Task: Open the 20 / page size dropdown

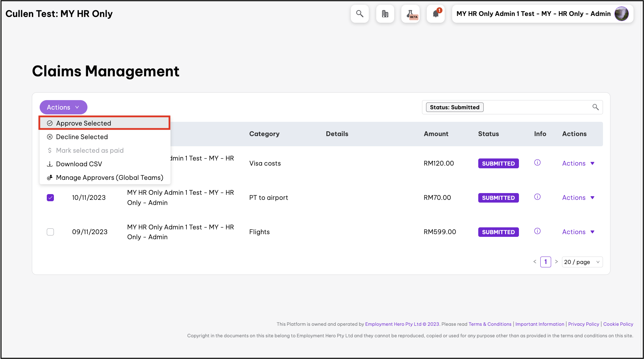Action: tap(582, 262)
